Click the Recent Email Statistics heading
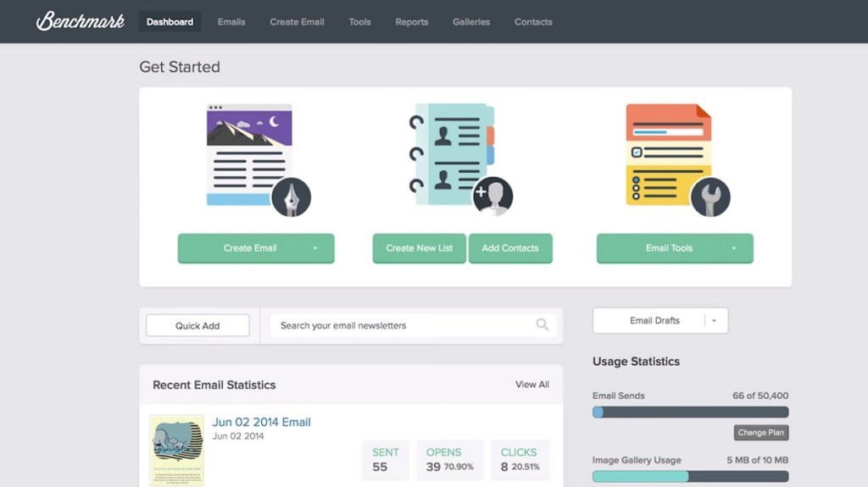Image resolution: width=868 pixels, height=487 pixels. [214, 385]
